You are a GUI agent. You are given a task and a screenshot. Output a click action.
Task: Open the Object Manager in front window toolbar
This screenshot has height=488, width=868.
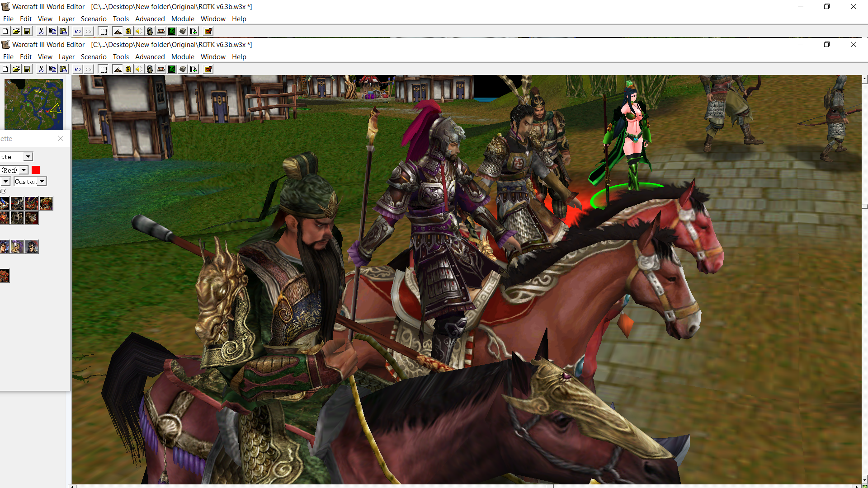click(183, 69)
